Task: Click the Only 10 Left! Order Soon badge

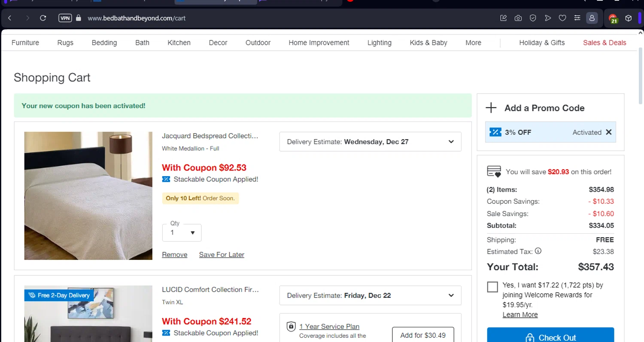Action: tap(200, 198)
